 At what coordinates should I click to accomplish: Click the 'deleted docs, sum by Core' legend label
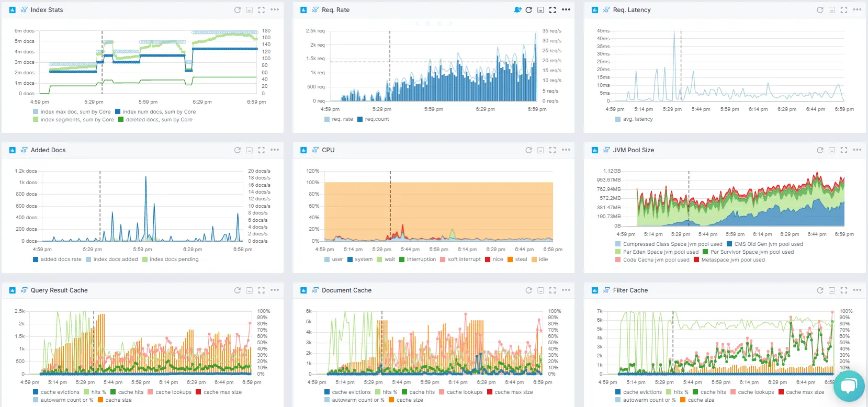159,120
